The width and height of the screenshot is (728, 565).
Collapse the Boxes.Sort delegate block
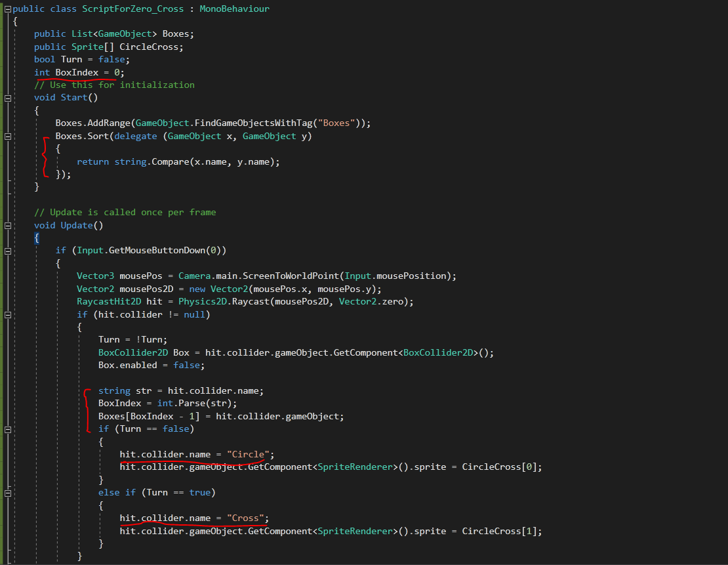7,136
